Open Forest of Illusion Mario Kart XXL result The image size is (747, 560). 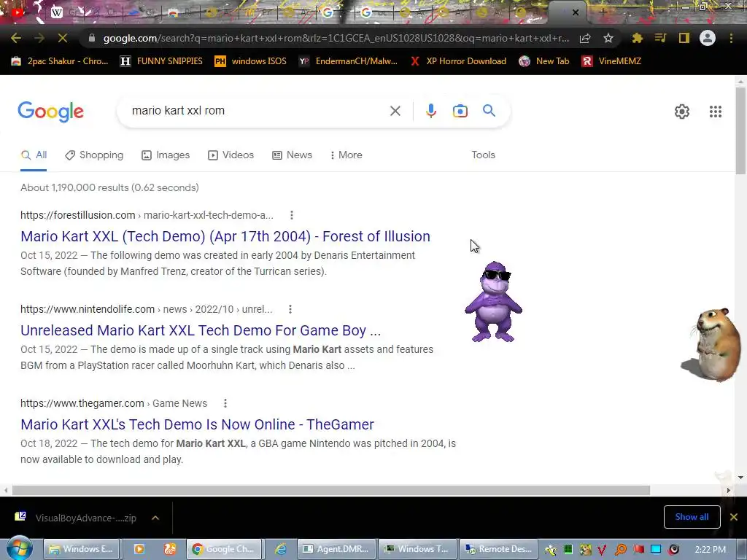[x=225, y=236]
